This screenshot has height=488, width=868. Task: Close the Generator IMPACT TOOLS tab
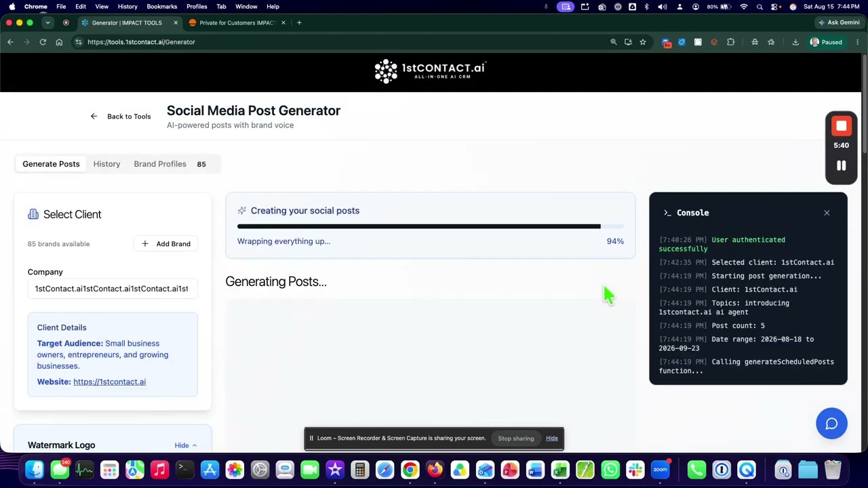pos(176,23)
